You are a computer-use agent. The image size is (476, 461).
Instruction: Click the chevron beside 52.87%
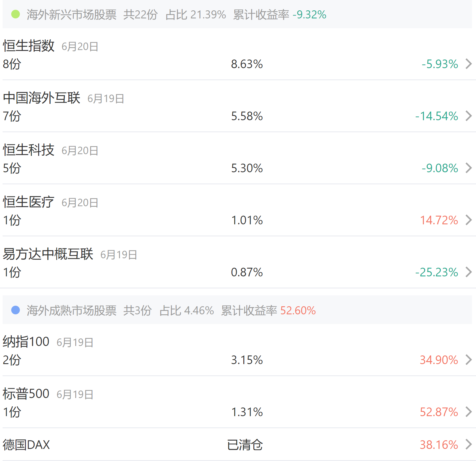(x=469, y=412)
